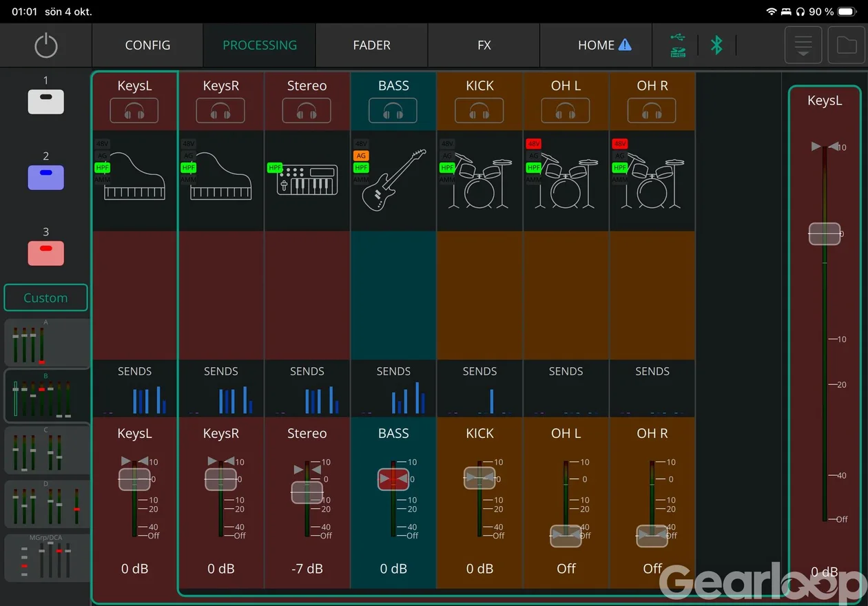
Task: Click the Stereo channel fader handle
Action: (x=307, y=492)
